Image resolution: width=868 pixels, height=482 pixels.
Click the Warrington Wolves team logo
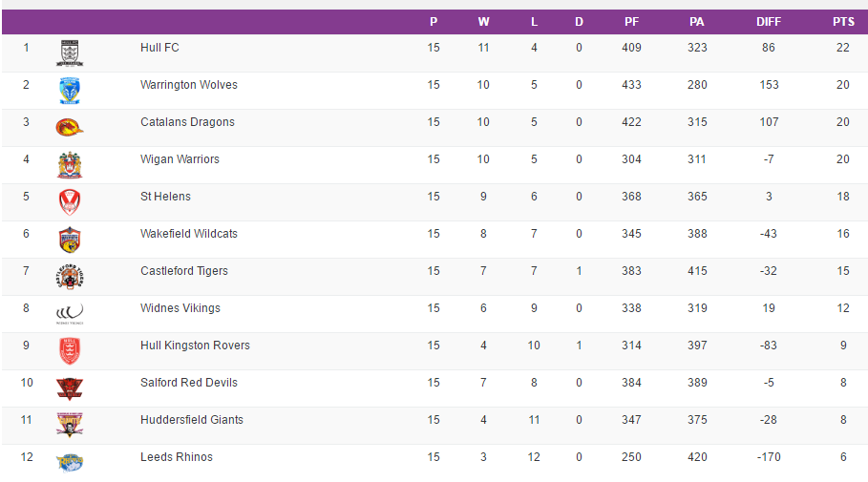tap(70, 90)
